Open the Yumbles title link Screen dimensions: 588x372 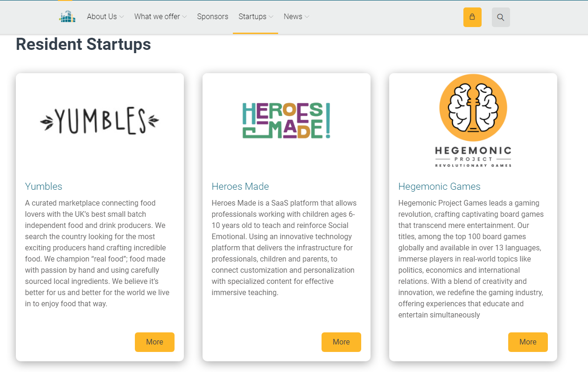(43, 186)
